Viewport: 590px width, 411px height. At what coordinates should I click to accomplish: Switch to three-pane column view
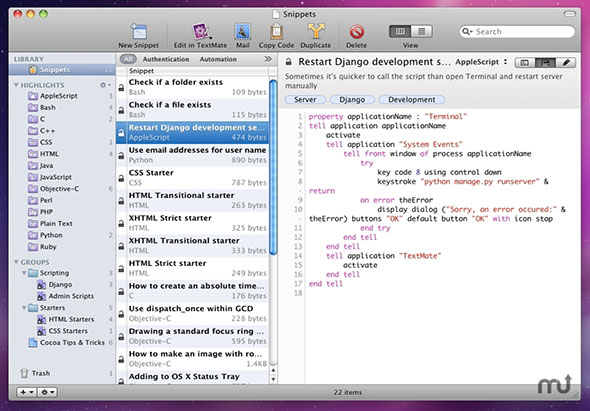[x=400, y=31]
